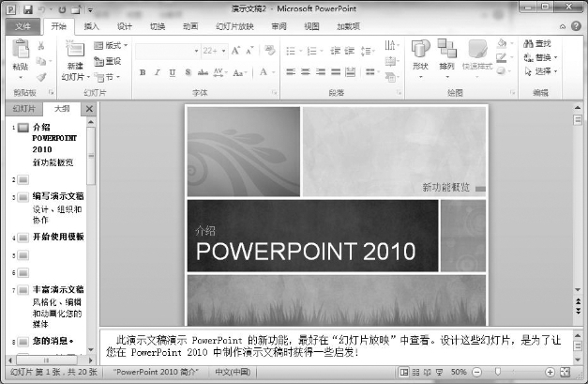Toggle Center text alignment
The height and width of the screenshot is (384, 588).
pyautogui.click(x=306, y=71)
